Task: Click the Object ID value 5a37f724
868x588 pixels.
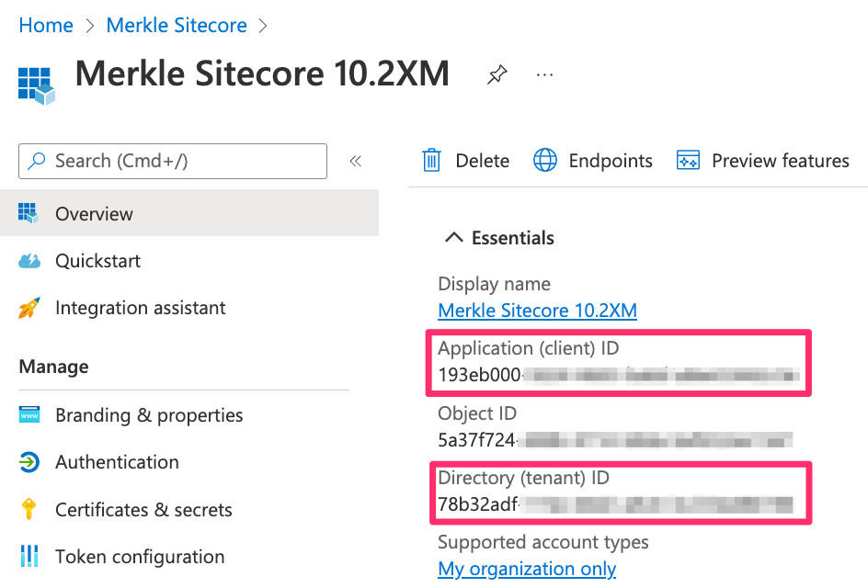Action: coord(476,440)
